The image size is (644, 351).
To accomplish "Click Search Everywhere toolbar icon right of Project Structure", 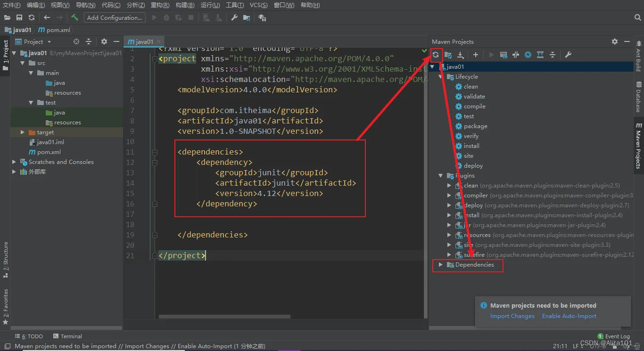I will [x=262, y=17].
